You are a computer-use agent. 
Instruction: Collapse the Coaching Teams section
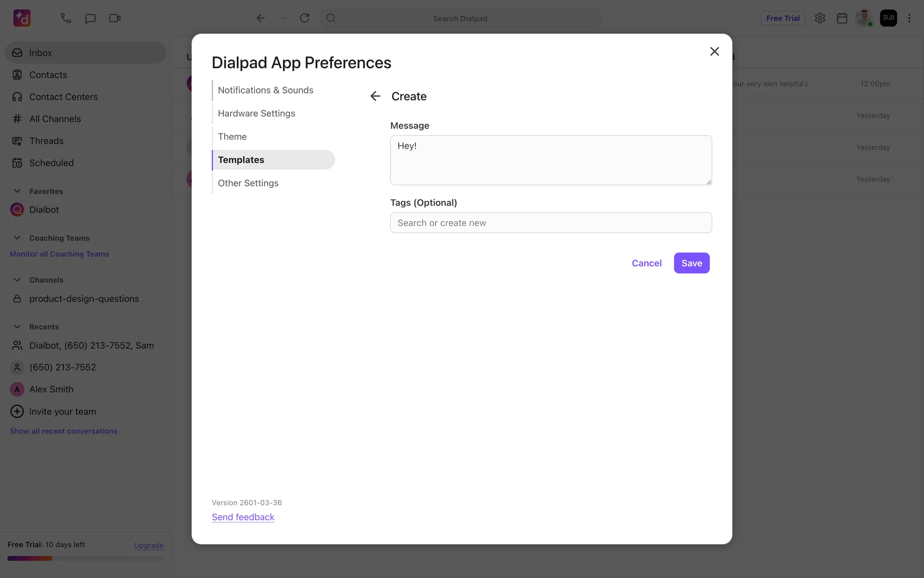click(17, 238)
